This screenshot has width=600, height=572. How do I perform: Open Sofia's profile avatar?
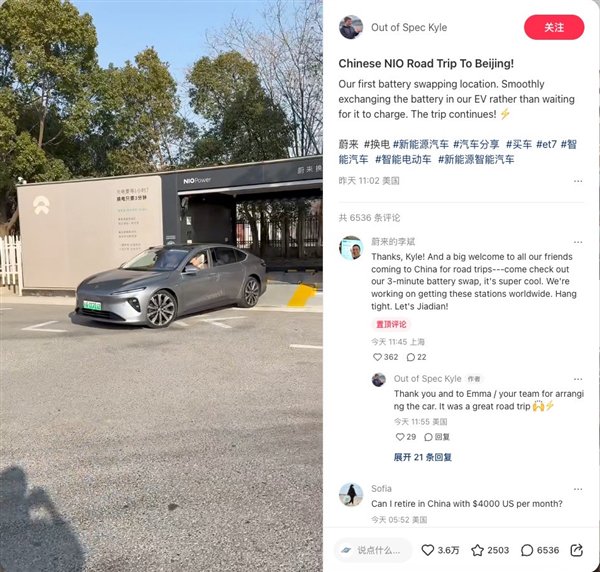click(351, 494)
